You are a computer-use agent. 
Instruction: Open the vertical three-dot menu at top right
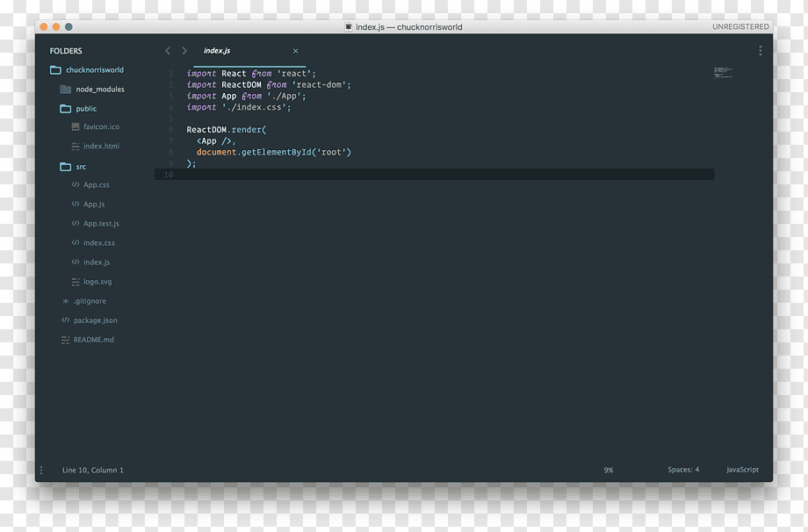(760, 51)
